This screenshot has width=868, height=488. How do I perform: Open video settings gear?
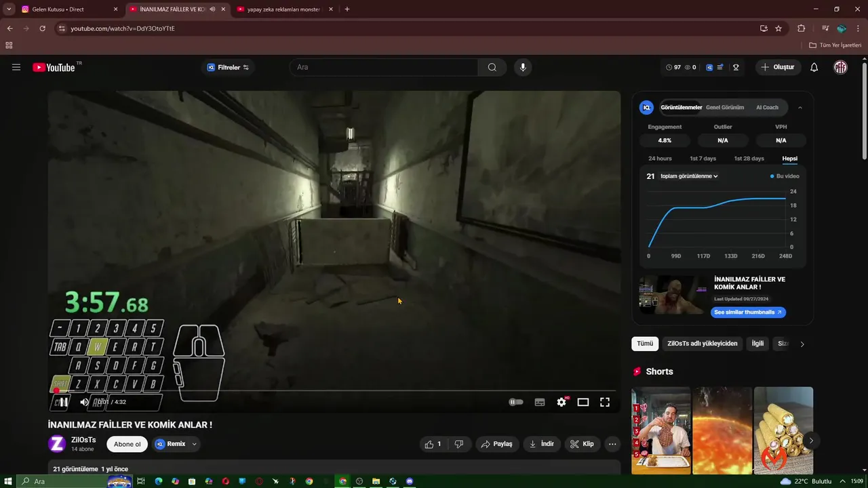click(561, 402)
